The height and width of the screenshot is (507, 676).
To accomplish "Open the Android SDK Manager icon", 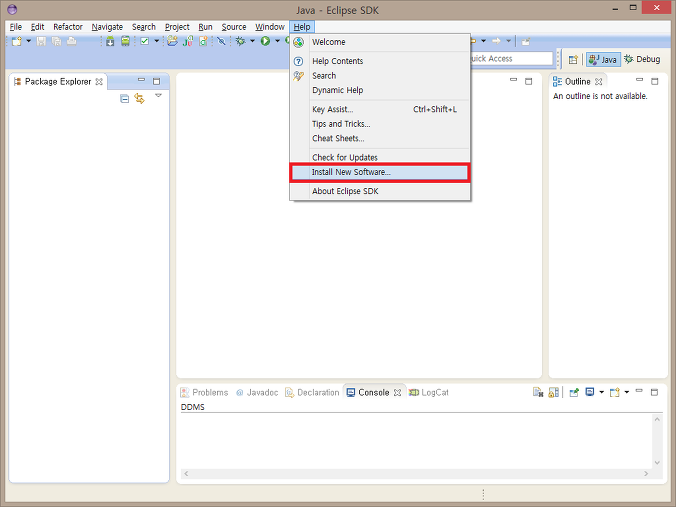I will (110, 41).
